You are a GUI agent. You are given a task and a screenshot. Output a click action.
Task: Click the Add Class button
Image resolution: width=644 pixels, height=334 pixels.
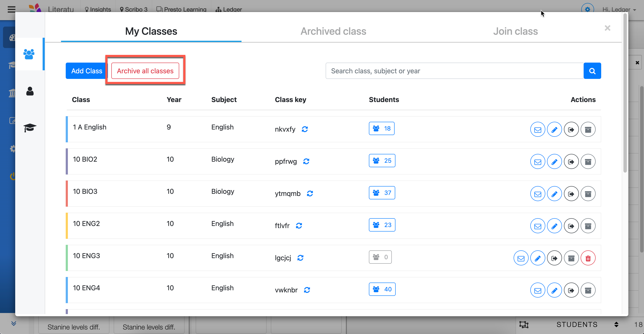click(86, 71)
